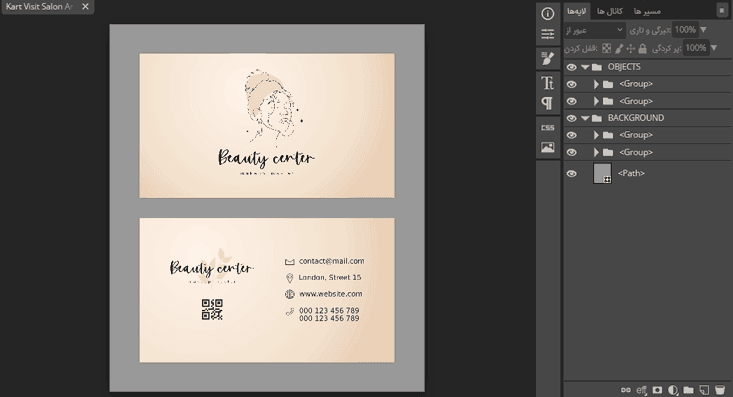This screenshot has width=733, height=397.
Task: Open the layers panel options menu icon
Action: (x=722, y=10)
